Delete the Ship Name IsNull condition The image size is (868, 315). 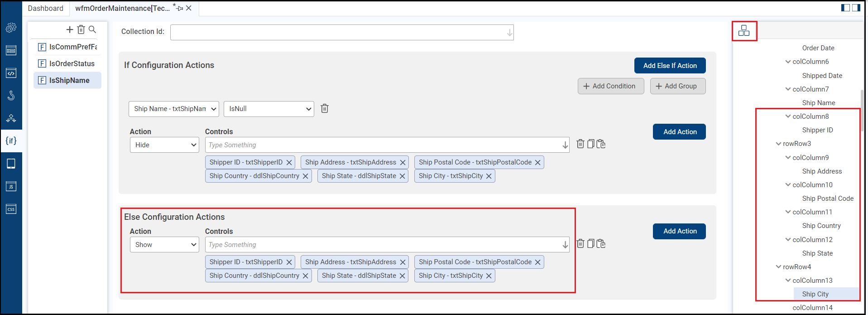325,108
